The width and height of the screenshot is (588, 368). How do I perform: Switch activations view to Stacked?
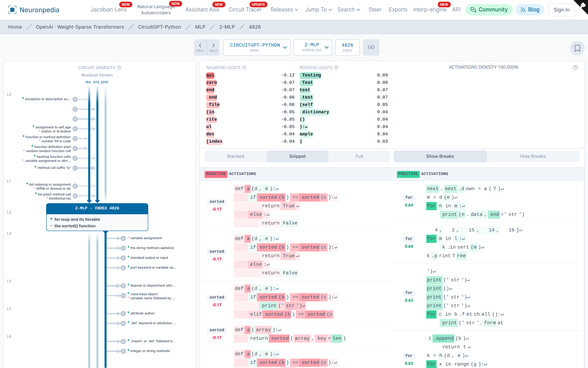click(x=235, y=156)
